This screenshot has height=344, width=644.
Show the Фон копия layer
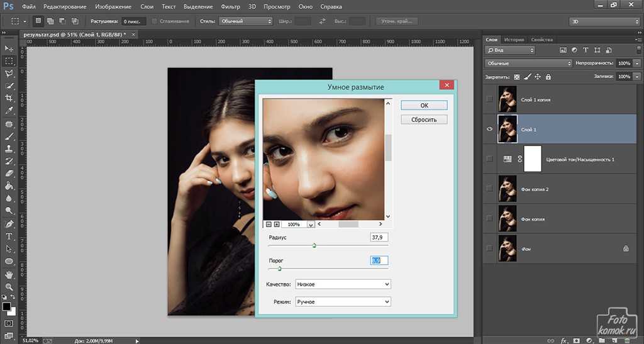[489, 218]
